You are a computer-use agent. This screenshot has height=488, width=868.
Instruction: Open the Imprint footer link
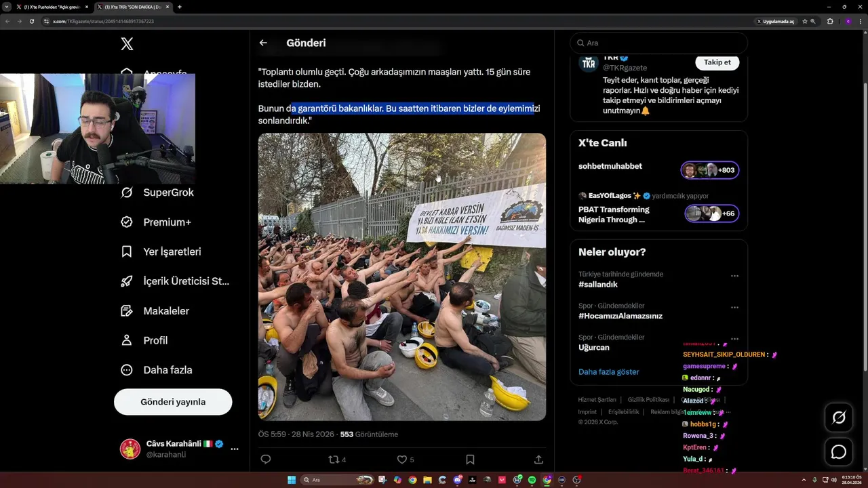tap(587, 411)
